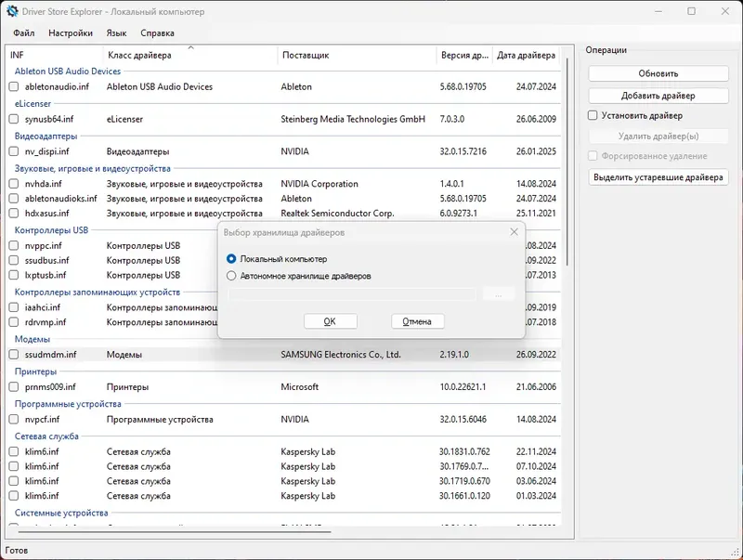Check the abletonaudioks.inf checkbox
This screenshot has width=743, height=560.
tap(14, 199)
